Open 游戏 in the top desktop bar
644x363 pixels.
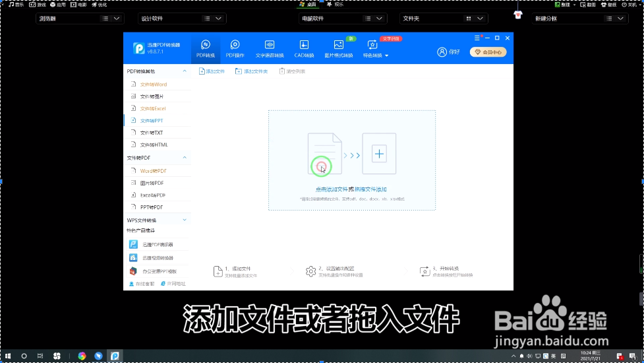pos(38,5)
